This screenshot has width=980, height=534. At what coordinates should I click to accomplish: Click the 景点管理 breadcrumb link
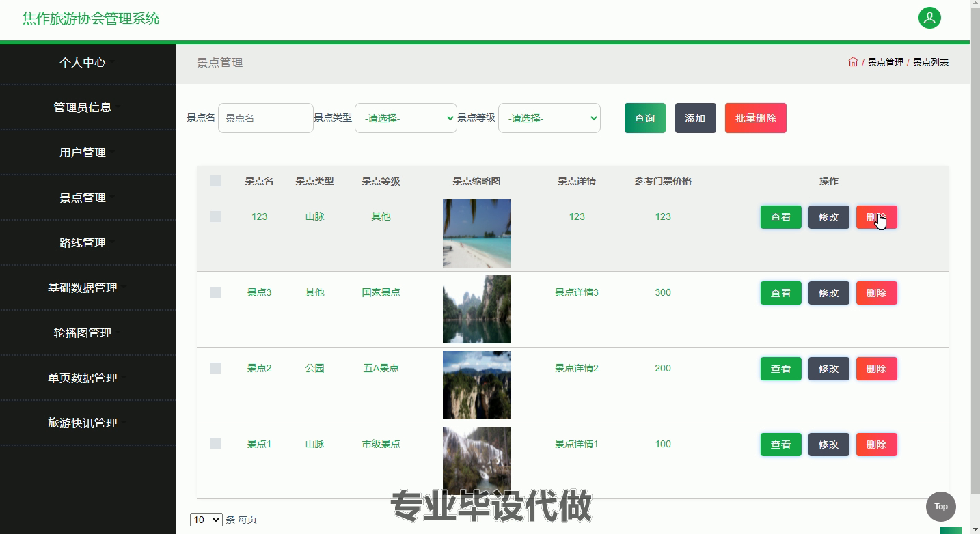click(x=886, y=62)
